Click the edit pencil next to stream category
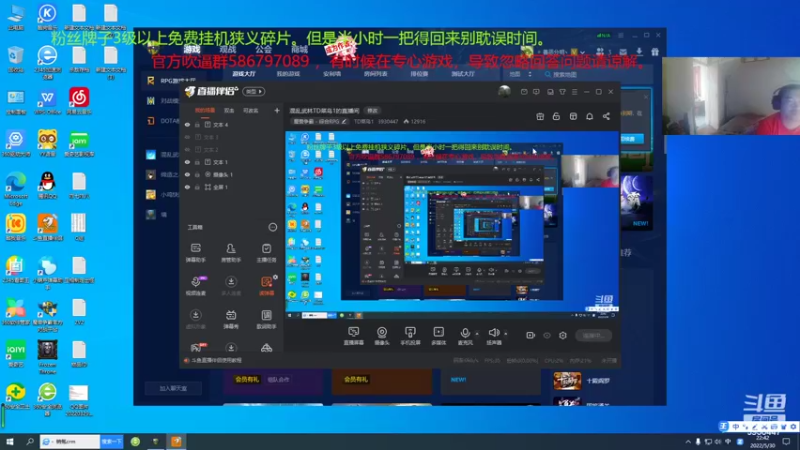This screenshot has height=450, width=800. coord(344,121)
